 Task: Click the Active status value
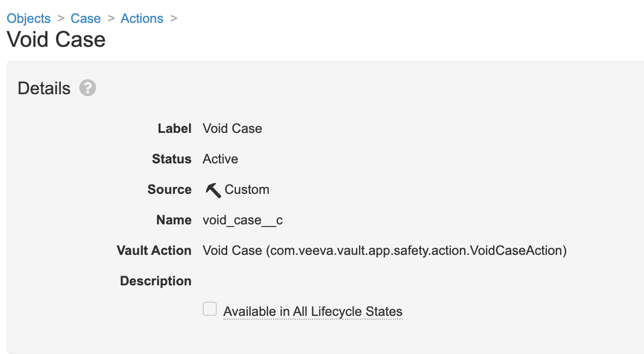click(220, 159)
